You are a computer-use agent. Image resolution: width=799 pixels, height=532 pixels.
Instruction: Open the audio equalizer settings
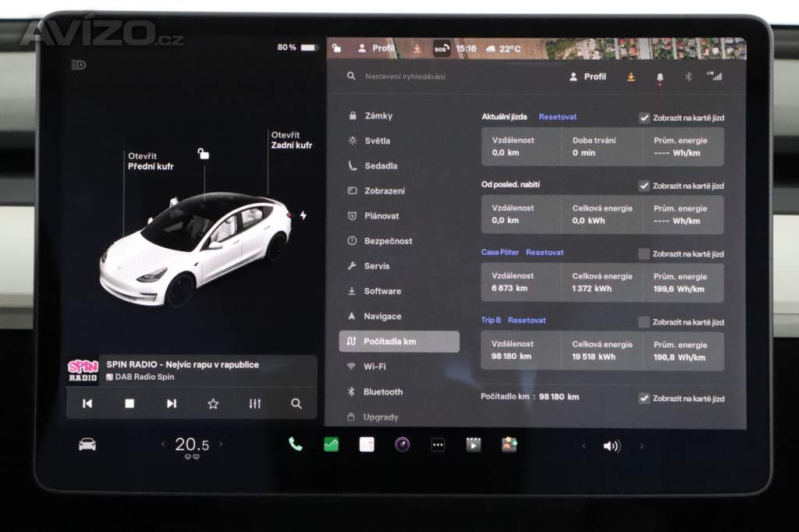[254, 403]
